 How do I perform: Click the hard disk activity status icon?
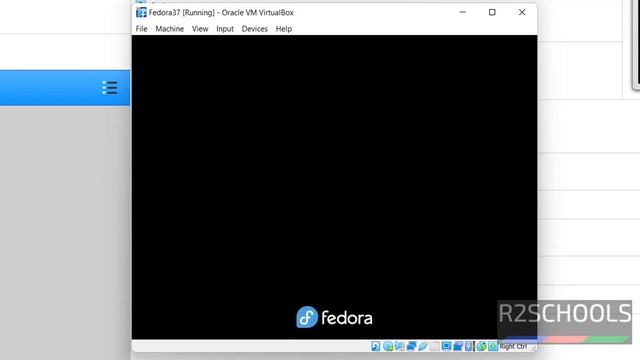click(376, 346)
